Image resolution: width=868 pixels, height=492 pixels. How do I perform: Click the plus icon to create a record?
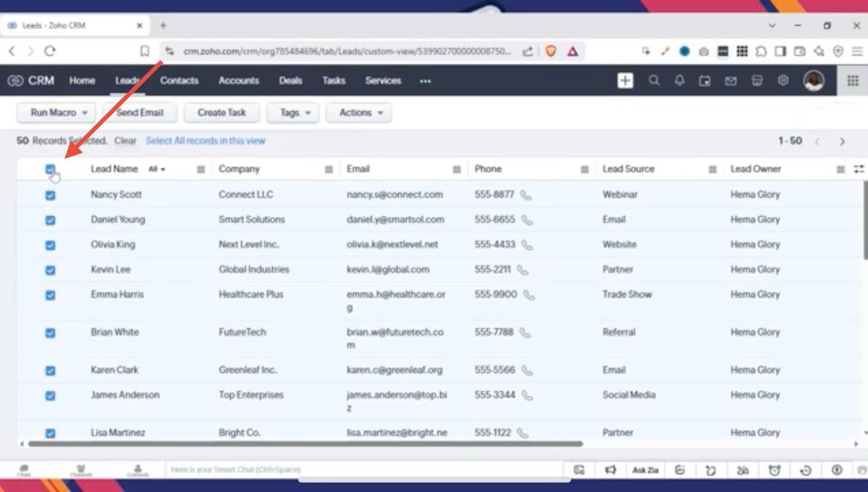(x=625, y=80)
